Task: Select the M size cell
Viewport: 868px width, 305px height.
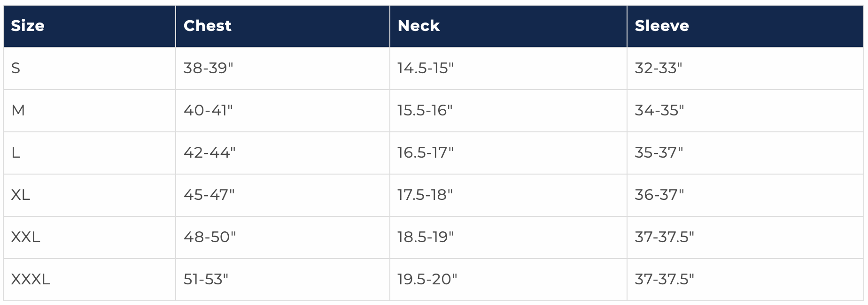Action: pos(18,111)
